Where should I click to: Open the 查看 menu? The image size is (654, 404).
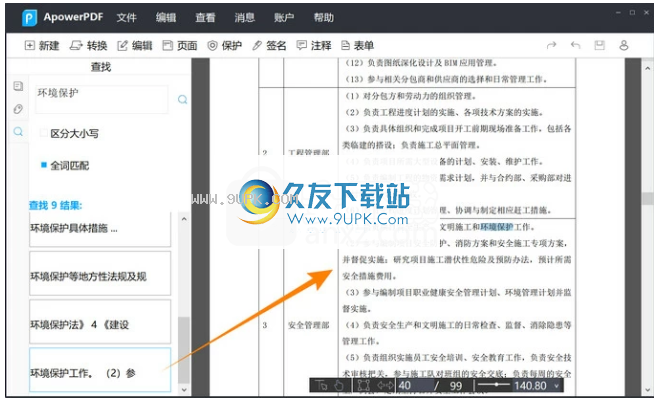click(205, 18)
